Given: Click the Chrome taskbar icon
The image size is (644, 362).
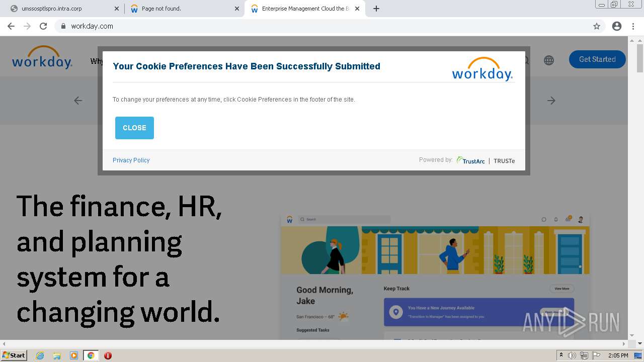Looking at the screenshot, I should [91, 355].
